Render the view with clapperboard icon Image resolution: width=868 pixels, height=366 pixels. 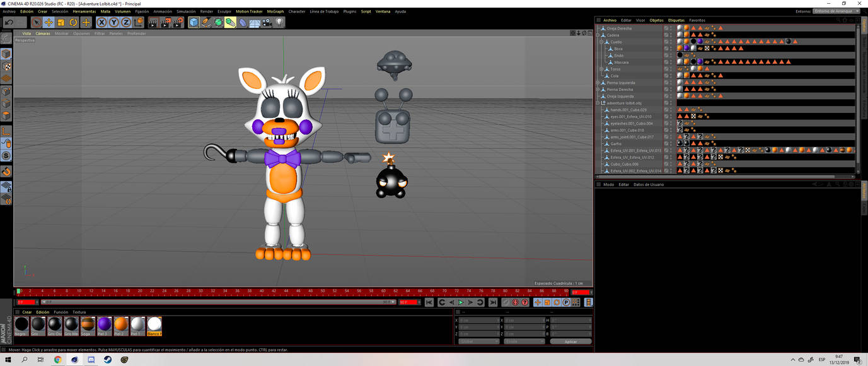coord(153,22)
